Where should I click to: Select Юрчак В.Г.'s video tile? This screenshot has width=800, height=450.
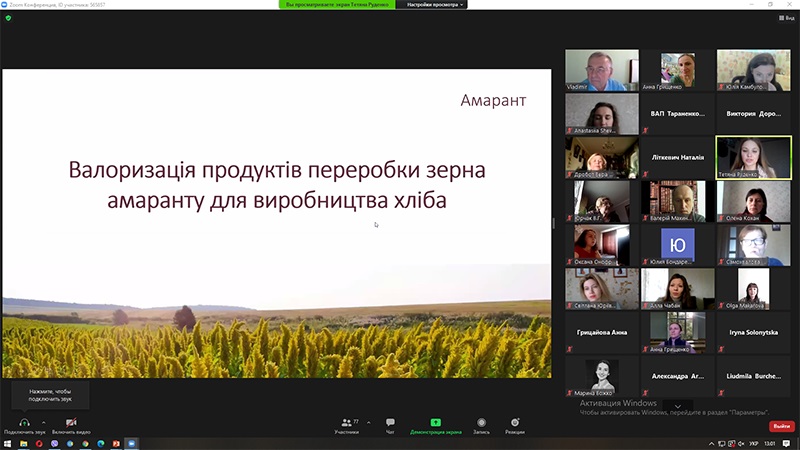coord(602,202)
